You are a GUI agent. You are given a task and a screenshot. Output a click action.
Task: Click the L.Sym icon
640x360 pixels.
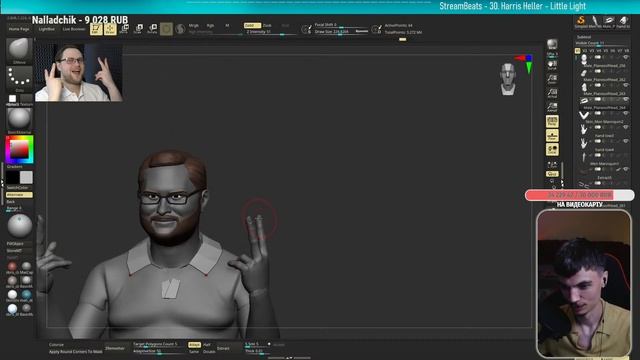point(552,164)
